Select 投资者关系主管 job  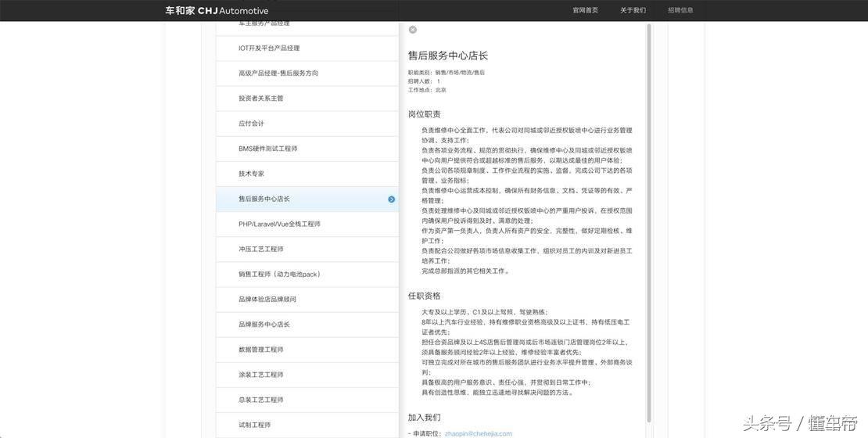pyautogui.click(x=307, y=99)
